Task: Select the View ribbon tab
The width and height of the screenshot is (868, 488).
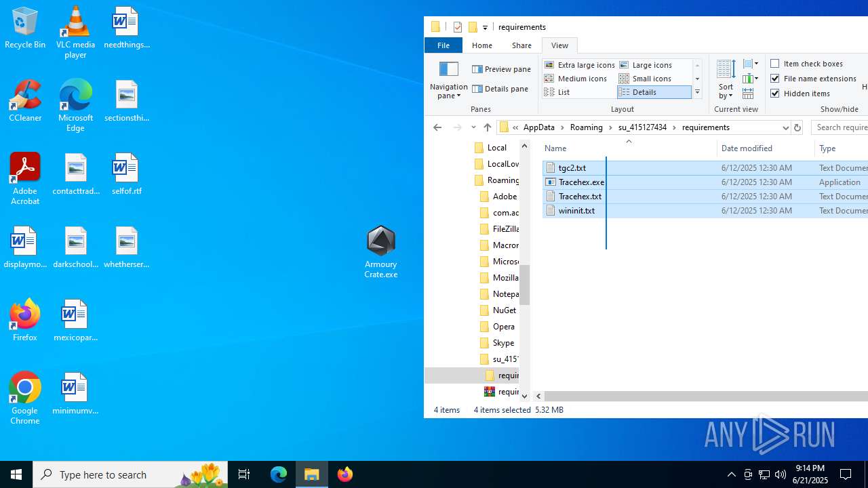Action: [x=559, y=45]
